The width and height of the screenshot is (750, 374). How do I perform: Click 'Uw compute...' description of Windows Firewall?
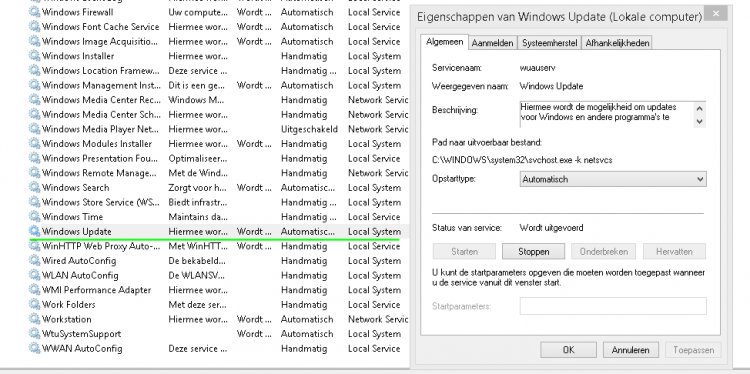pos(198,12)
